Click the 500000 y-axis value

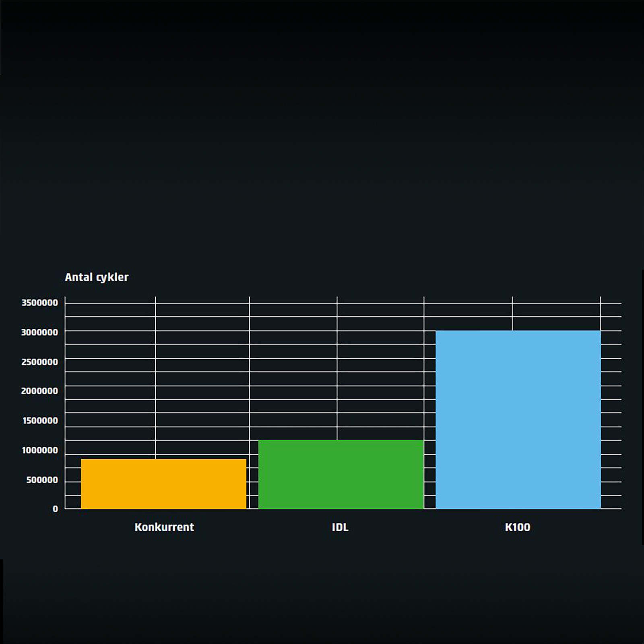coord(42,480)
